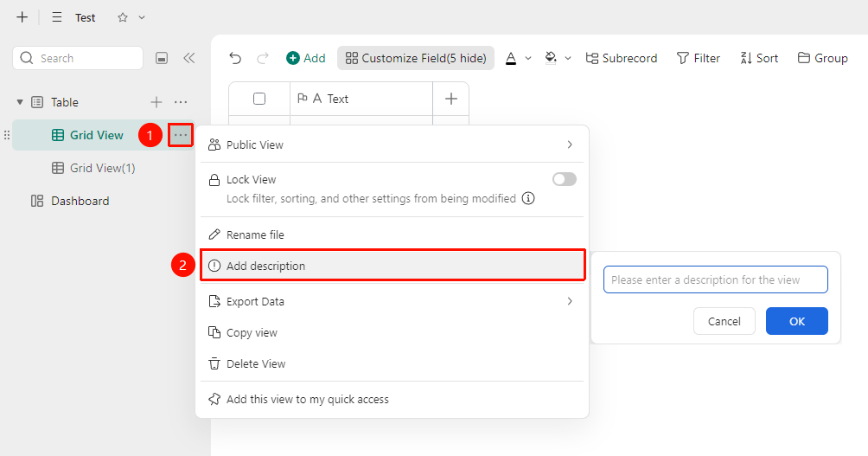The width and height of the screenshot is (868, 456).
Task: Open the Public View submenu
Action: tap(392, 145)
